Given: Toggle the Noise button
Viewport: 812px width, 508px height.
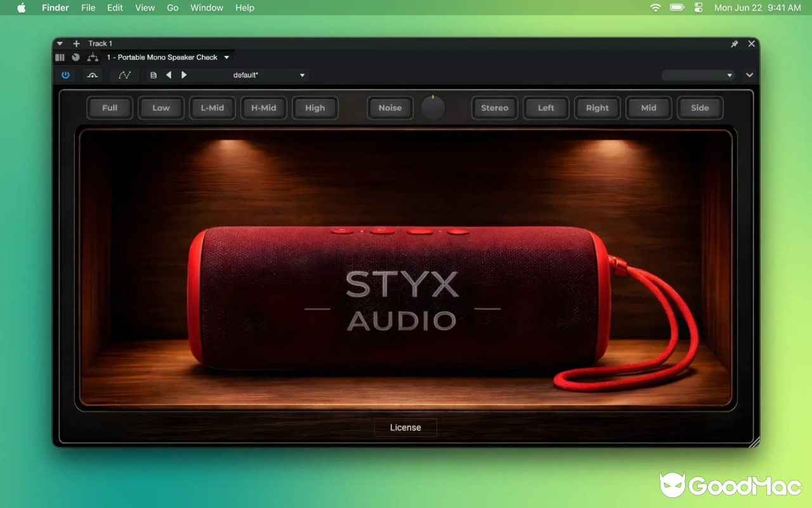Looking at the screenshot, I should (390, 108).
